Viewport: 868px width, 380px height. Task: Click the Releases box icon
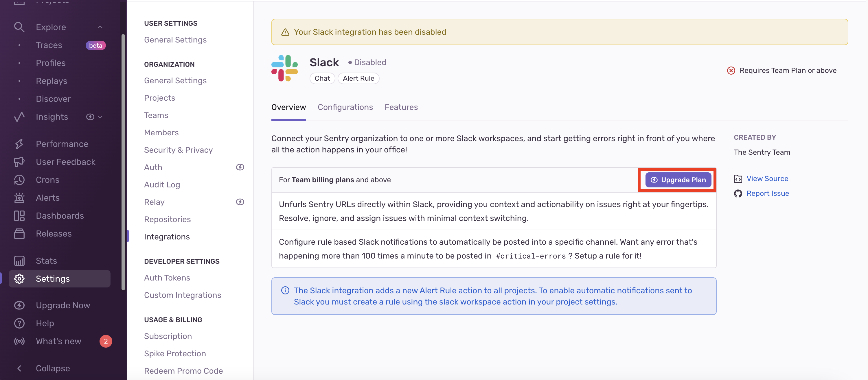pos(19,233)
